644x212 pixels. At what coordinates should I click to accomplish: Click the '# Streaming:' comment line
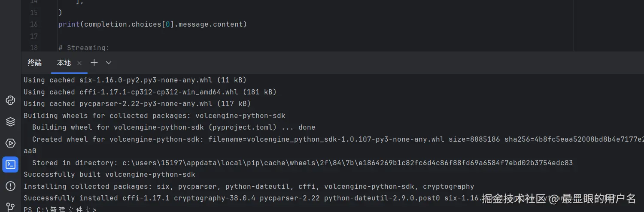pos(84,48)
